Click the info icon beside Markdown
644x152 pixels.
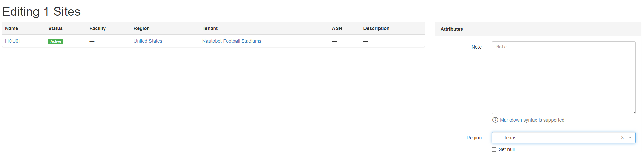pos(495,120)
